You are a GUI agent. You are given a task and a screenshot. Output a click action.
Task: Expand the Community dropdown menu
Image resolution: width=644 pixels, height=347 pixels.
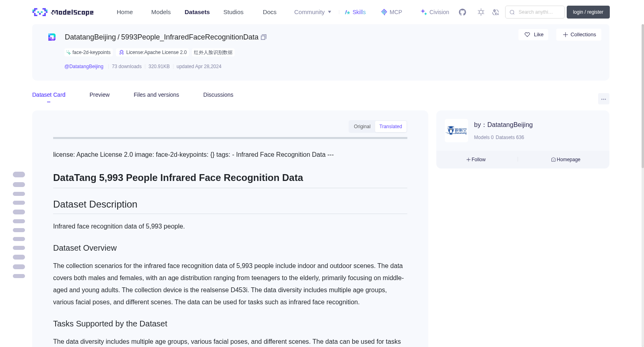tap(313, 12)
